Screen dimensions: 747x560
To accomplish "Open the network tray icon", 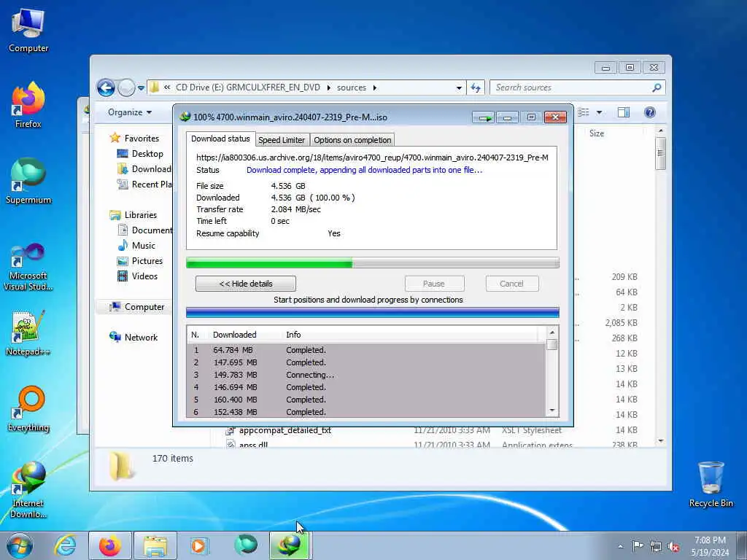I will click(656, 547).
